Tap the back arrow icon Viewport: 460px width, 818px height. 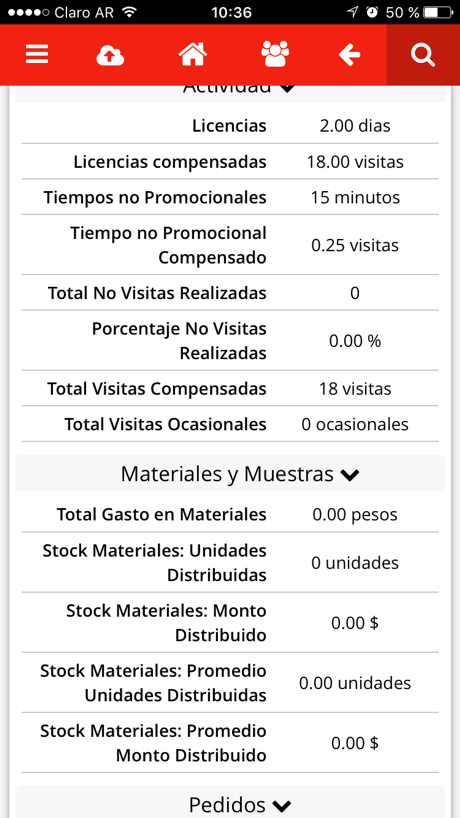tap(349, 54)
